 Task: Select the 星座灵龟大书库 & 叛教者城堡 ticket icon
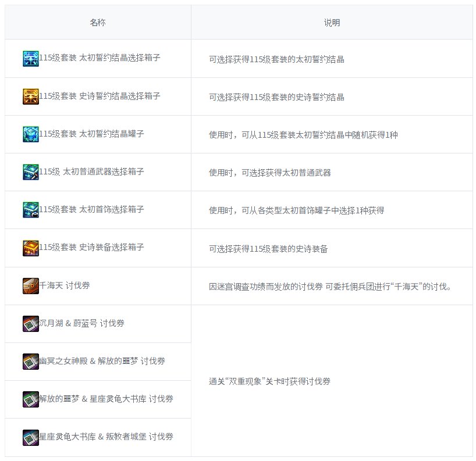click(31, 437)
